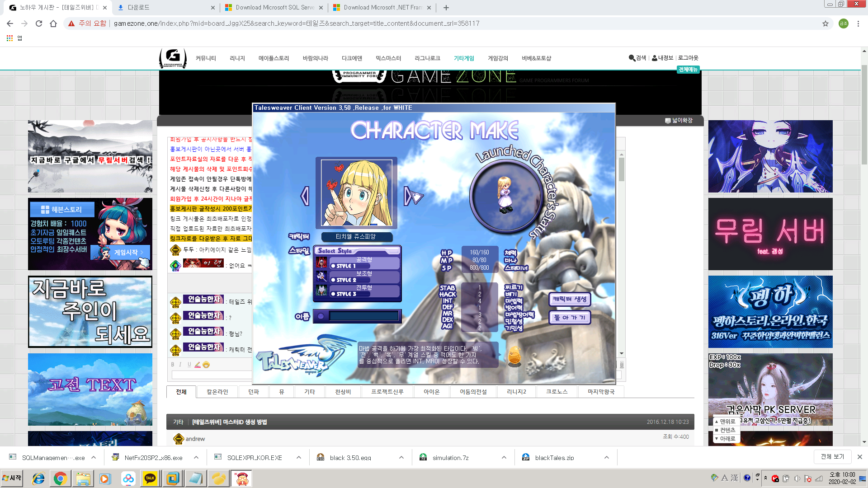
Task: Select the 마지막왕국 category tab
Action: pyautogui.click(x=601, y=392)
